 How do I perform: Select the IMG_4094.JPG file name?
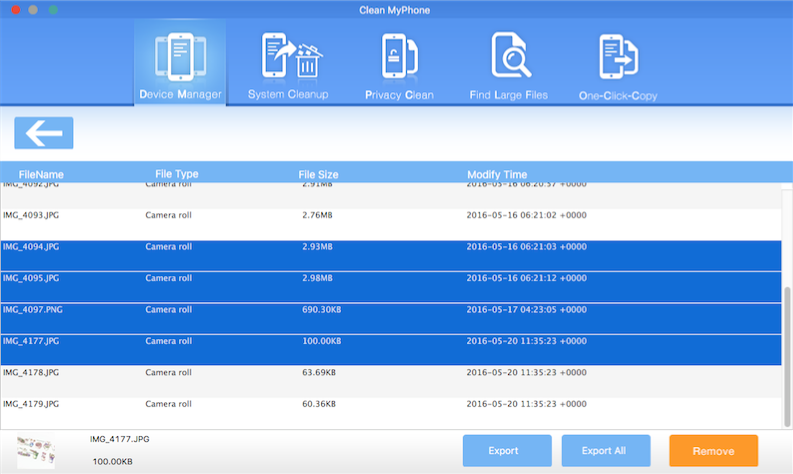(x=31, y=247)
